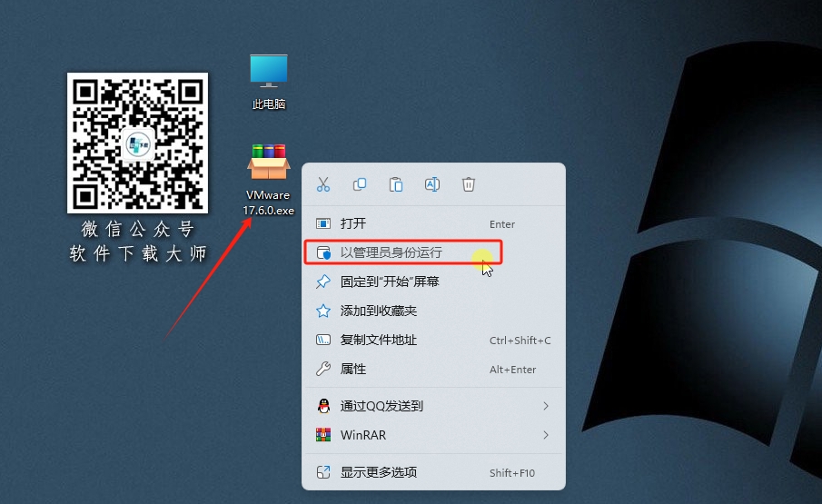Click the Delete trash icon
The width and height of the screenshot is (822, 504).
468,184
